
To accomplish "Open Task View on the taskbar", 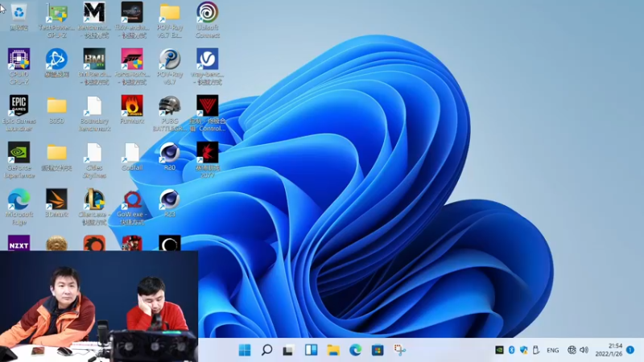I will 288,350.
